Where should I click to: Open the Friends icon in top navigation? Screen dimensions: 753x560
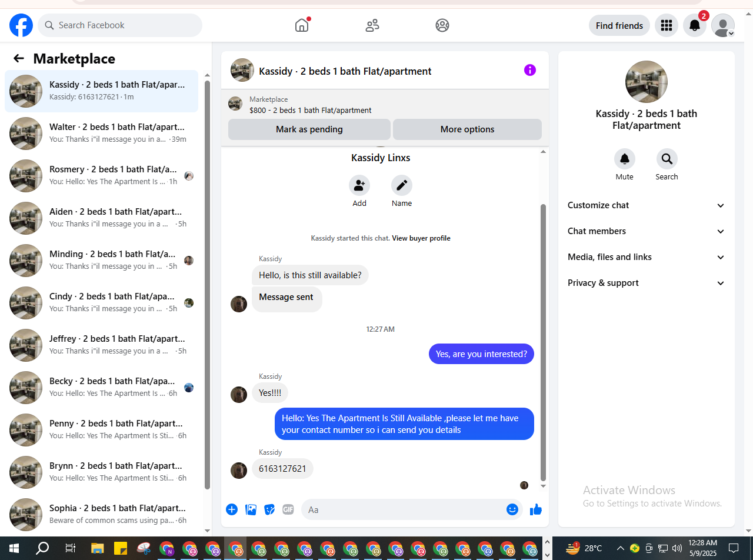tap(372, 25)
